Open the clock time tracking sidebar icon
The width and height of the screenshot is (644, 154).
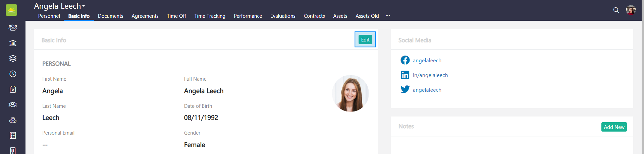coord(13,74)
